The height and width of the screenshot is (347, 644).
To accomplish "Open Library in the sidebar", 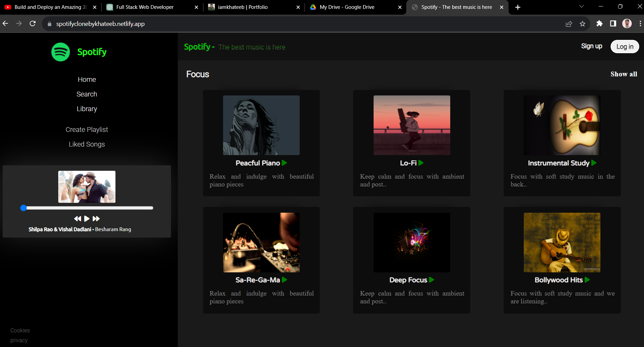I will [x=87, y=109].
